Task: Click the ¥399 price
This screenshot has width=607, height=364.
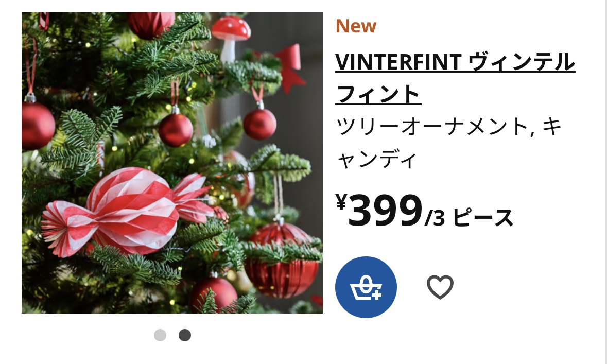Action: click(x=379, y=211)
